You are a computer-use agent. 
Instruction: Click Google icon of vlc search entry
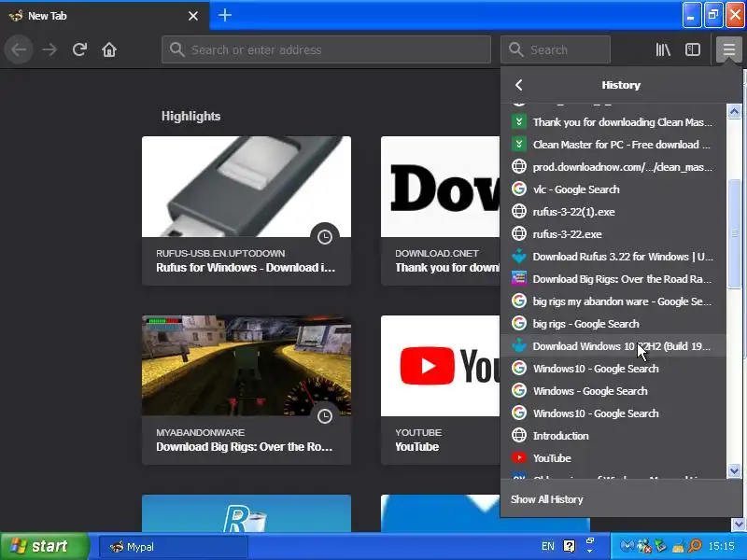pos(519,189)
